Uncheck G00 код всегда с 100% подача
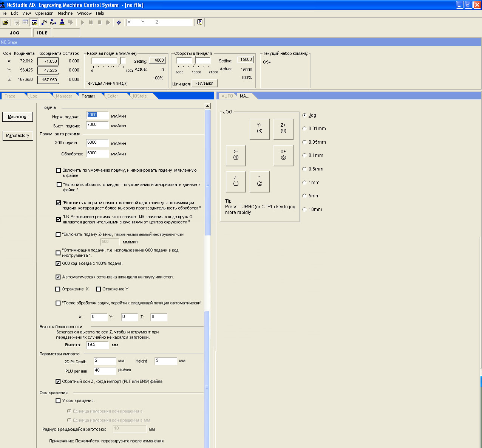Image resolution: width=482 pixels, height=448 pixels. tap(58, 264)
